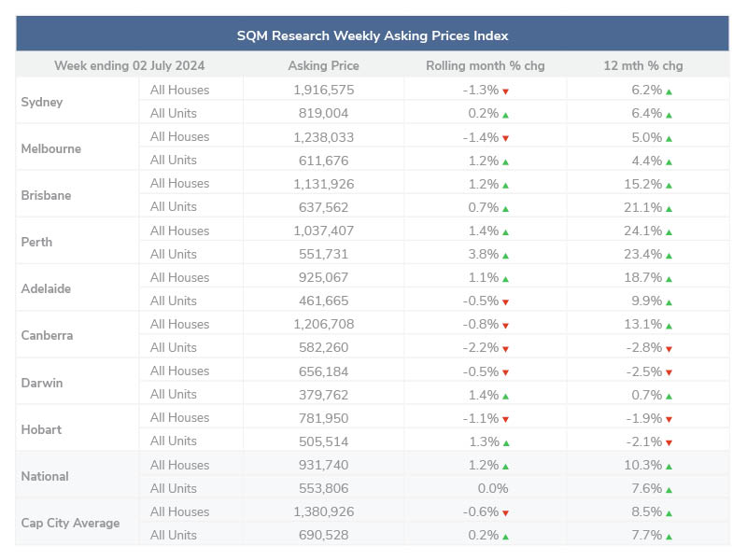Click Cap City houses asking price 1,380,926
This screenshot has width=747, height=560.
click(x=323, y=511)
